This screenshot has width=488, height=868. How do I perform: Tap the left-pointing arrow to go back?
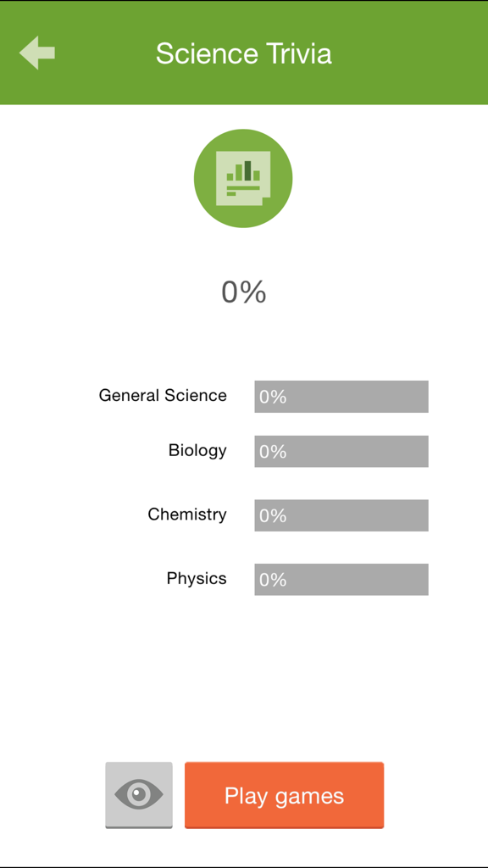[36, 53]
